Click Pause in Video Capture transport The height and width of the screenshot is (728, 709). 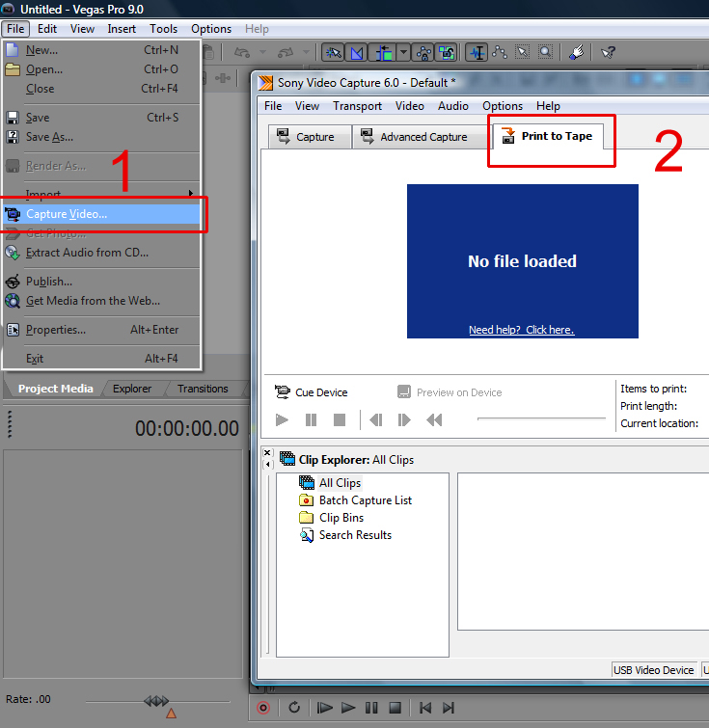[x=311, y=420]
